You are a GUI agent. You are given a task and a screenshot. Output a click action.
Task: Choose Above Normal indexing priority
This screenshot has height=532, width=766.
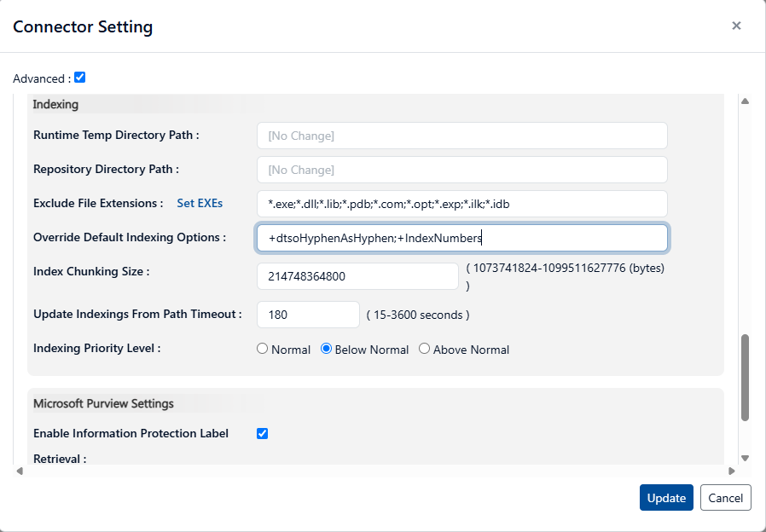tap(424, 349)
